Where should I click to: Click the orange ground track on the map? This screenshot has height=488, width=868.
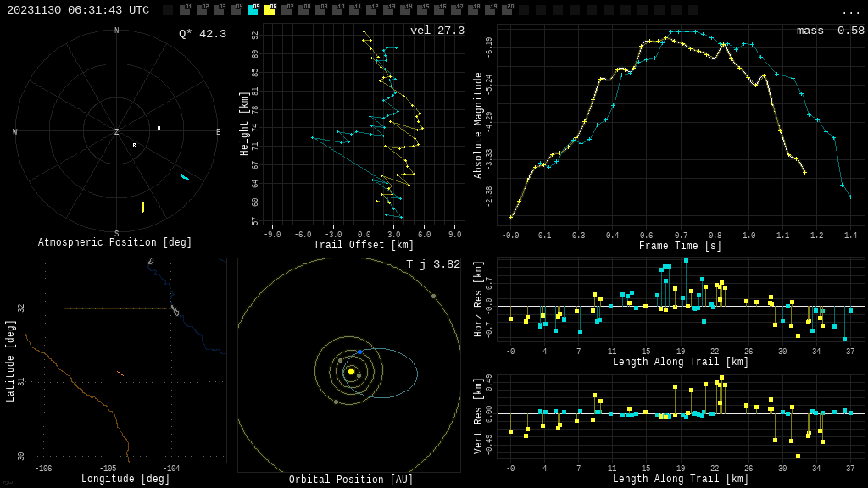coord(120,374)
